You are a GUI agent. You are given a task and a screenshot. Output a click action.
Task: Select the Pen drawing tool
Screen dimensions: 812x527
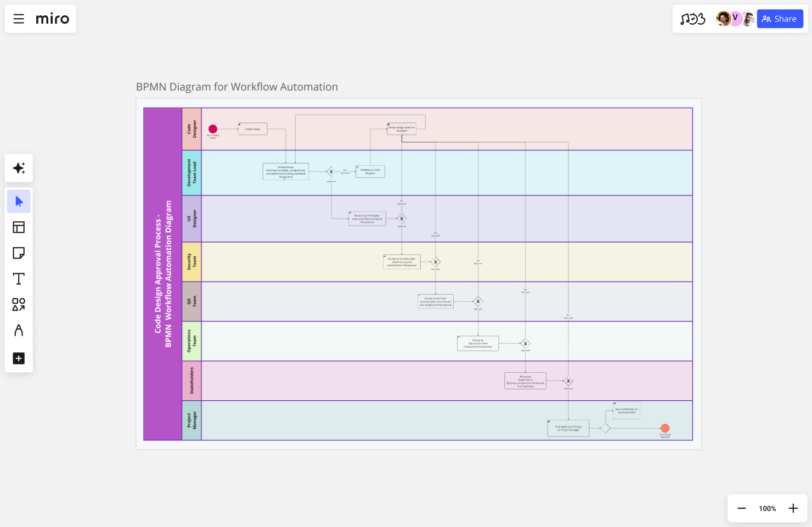pos(19,330)
